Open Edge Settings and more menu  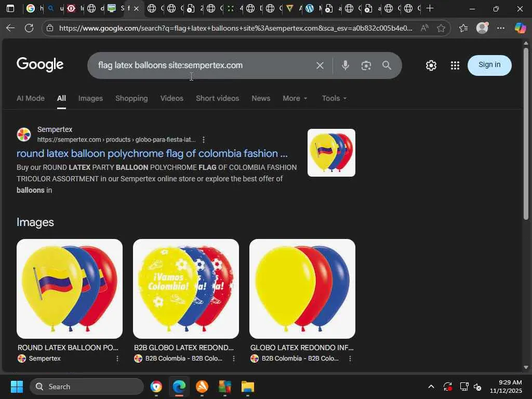pos(501,28)
